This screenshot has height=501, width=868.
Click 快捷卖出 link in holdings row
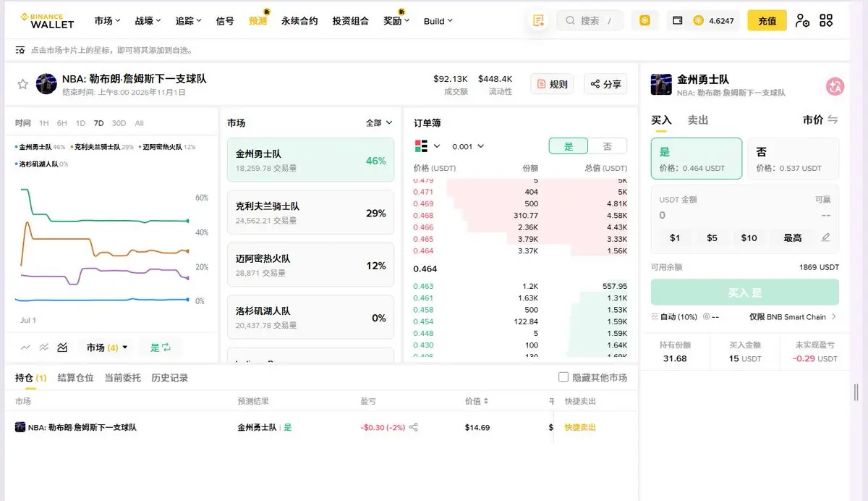(580, 427)
